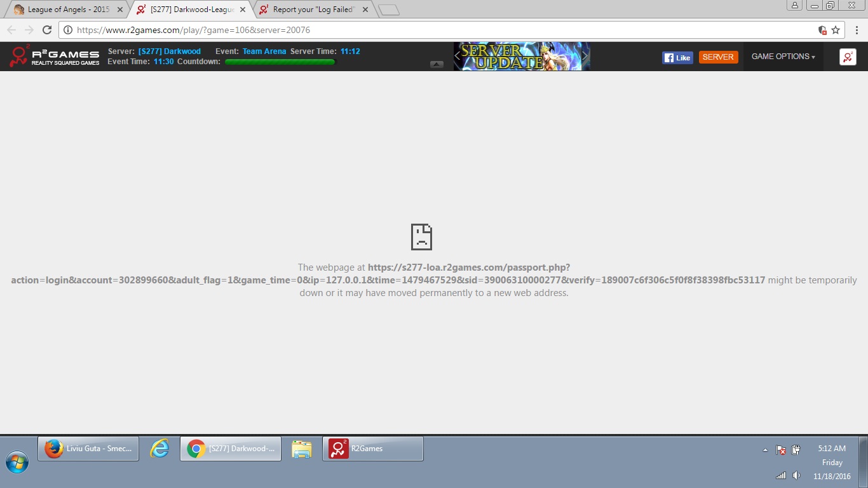Open the Chrome three-dot menu
Image resolution: width=868 pixels, height=488 pixels.
(x=857, y=30)
